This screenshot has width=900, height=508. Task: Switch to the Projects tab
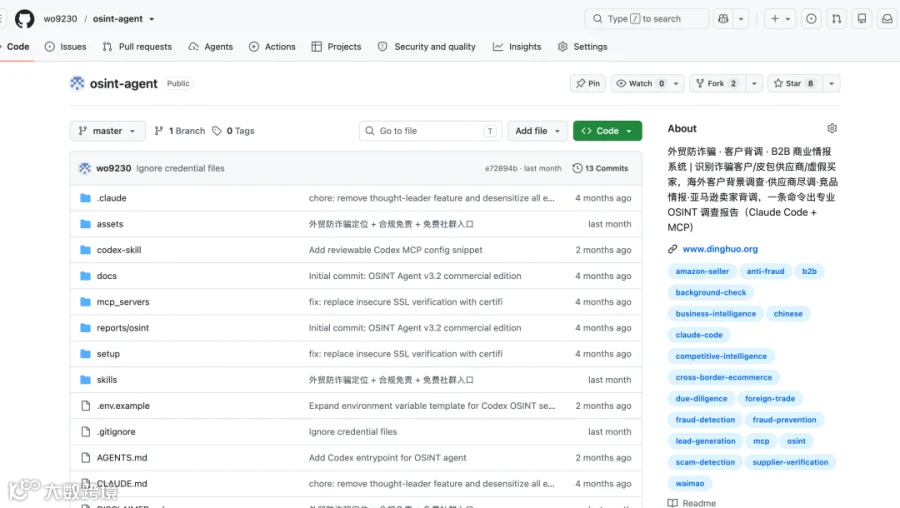[x=336, y=46]
